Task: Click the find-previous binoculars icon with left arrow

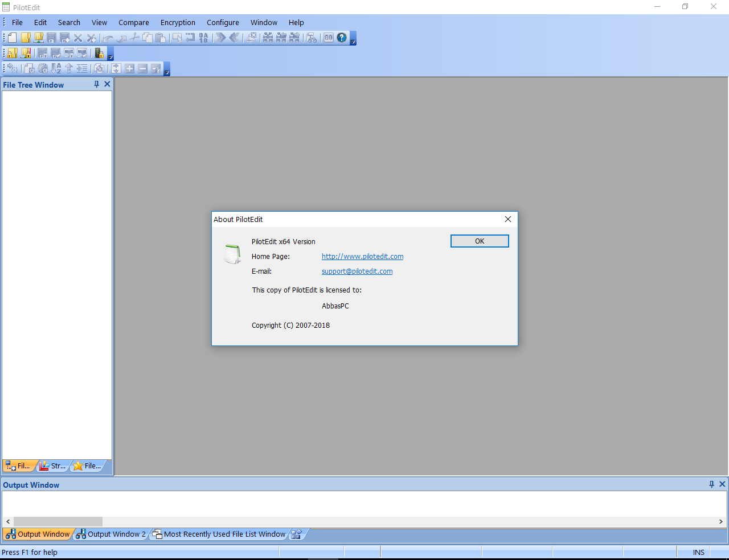Action: coord(281,38)
